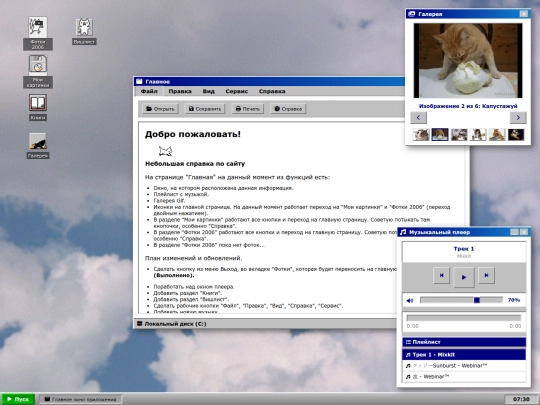540x405 pixels.
Task: Click the Изображение 2 из 6 caption
Action: (468, 106)
